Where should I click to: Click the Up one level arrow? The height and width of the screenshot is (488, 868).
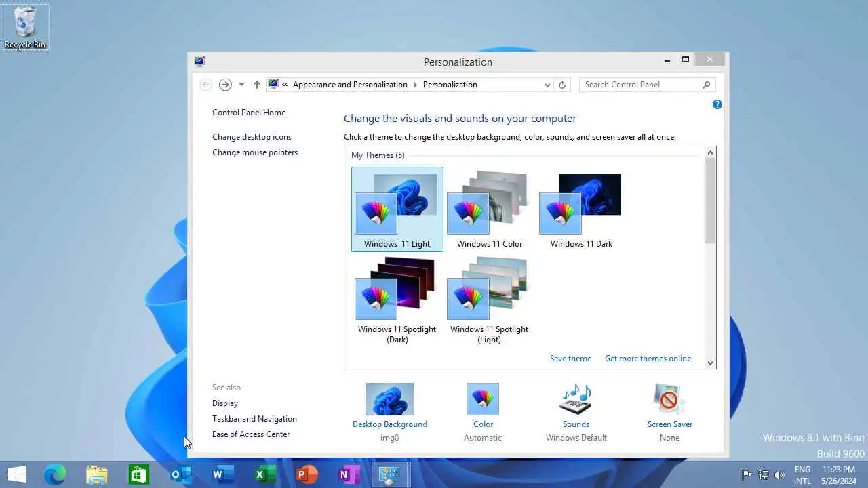coord(256,85)
